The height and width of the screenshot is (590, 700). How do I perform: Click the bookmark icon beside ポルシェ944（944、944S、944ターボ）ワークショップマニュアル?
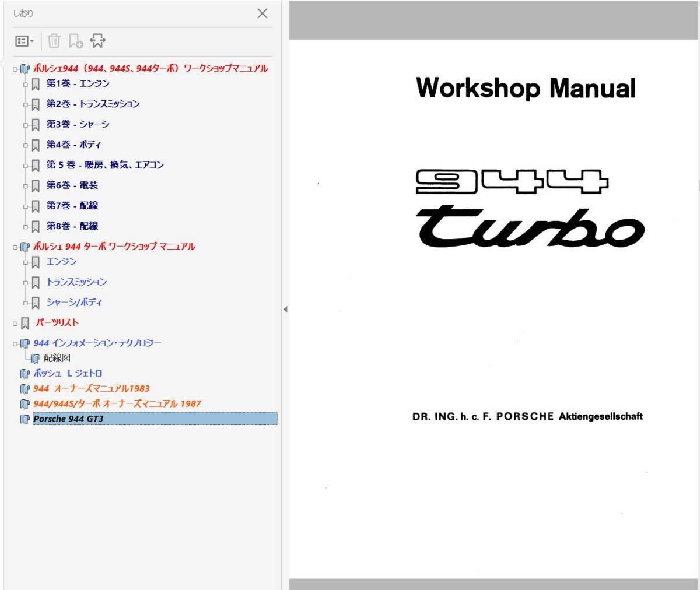(x=24, y=69)
